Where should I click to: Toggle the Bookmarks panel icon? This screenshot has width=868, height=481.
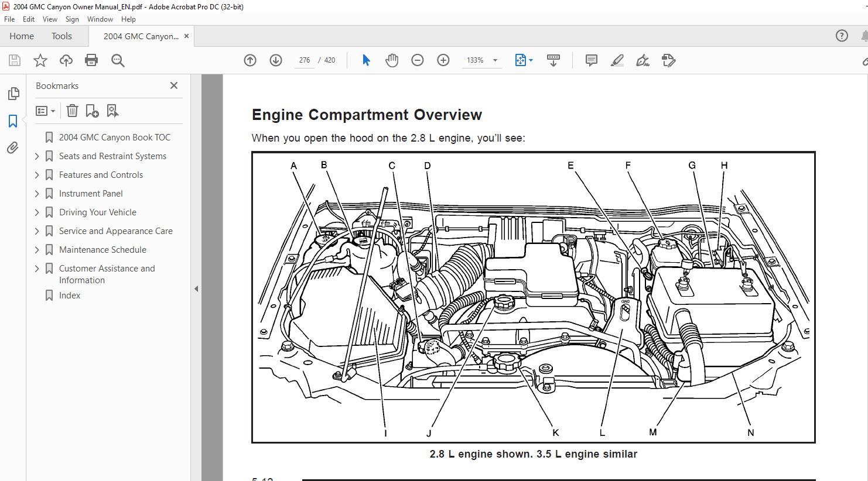coord(13,121)
